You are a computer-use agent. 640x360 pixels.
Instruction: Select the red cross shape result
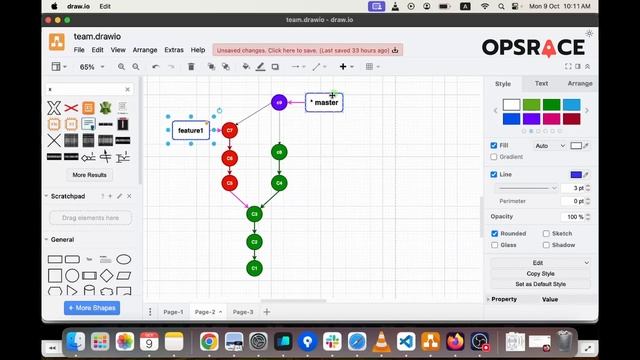tap(71, 108)
